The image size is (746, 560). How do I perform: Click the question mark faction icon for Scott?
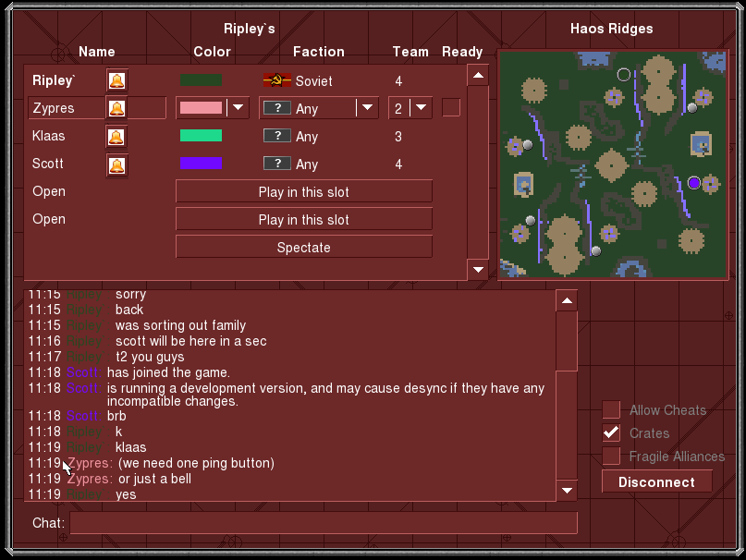point(277,164)
